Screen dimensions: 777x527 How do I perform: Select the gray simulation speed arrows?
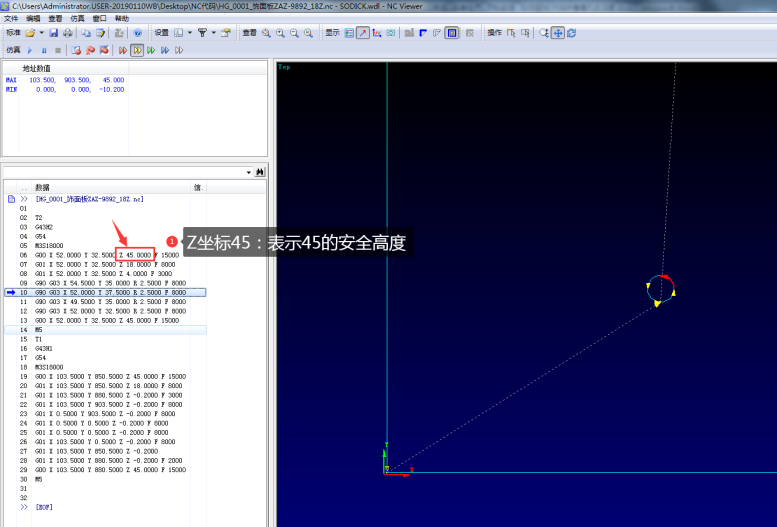coord(179,50)
